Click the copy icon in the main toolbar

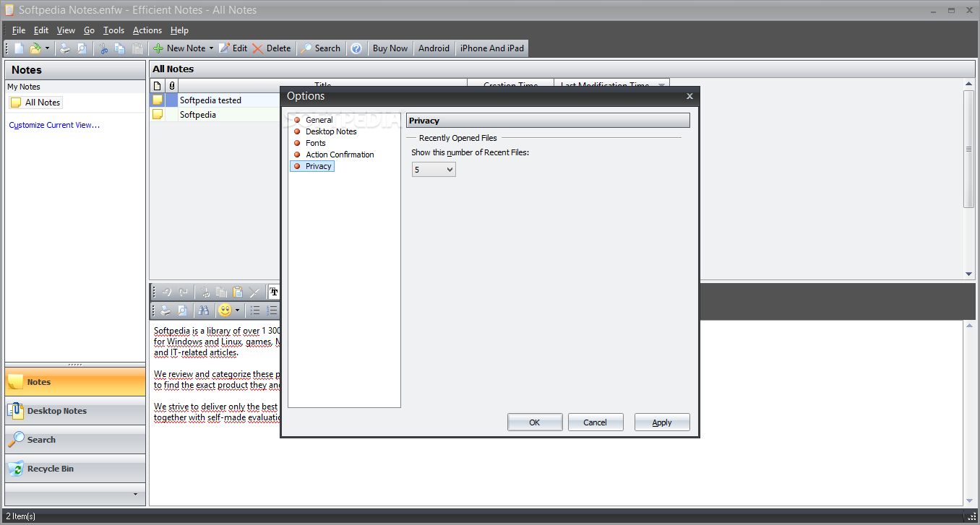(120, 48)
